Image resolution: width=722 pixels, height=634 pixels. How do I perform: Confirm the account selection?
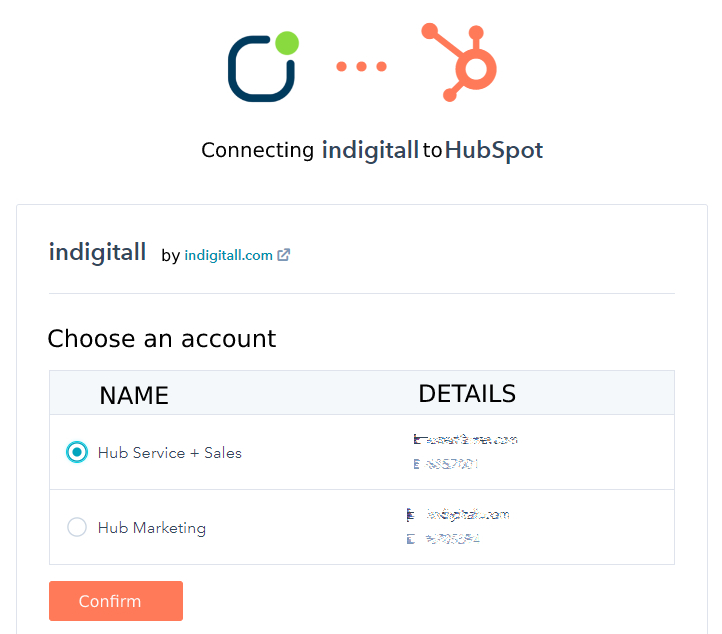point(116,601)
